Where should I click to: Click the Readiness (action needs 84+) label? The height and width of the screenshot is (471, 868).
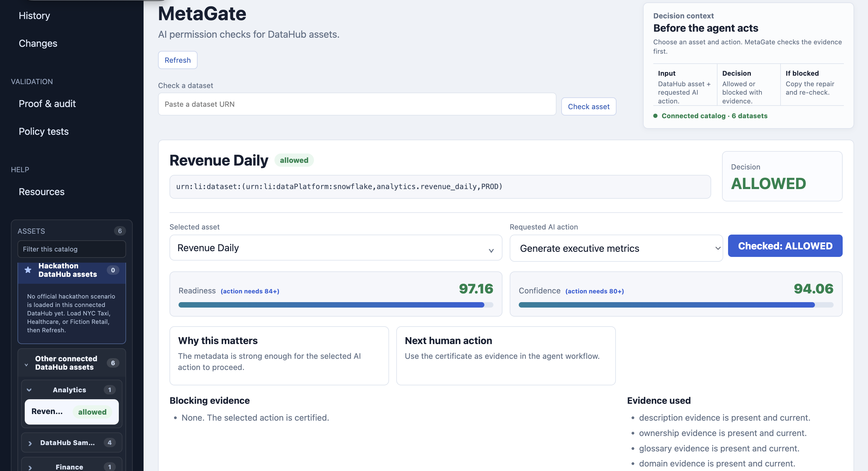pos(229,291)
